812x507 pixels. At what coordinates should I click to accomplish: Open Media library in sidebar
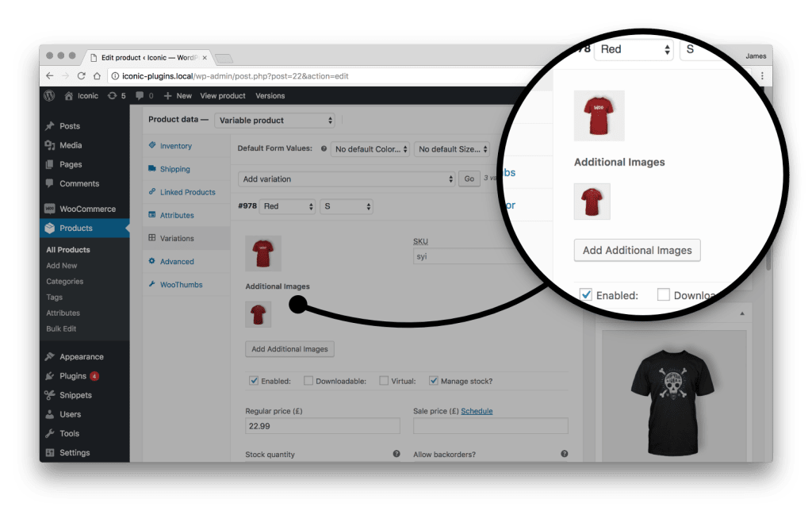tap(71, 145)
